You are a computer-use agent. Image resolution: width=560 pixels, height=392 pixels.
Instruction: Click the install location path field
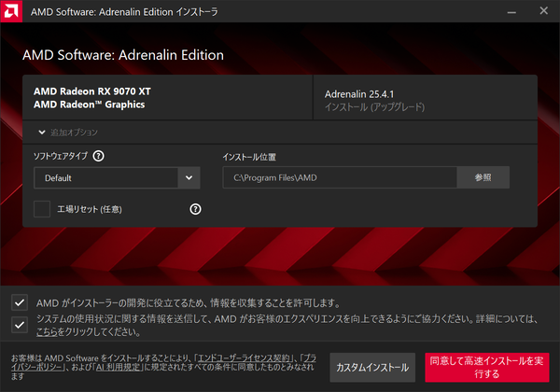(340, 177)
